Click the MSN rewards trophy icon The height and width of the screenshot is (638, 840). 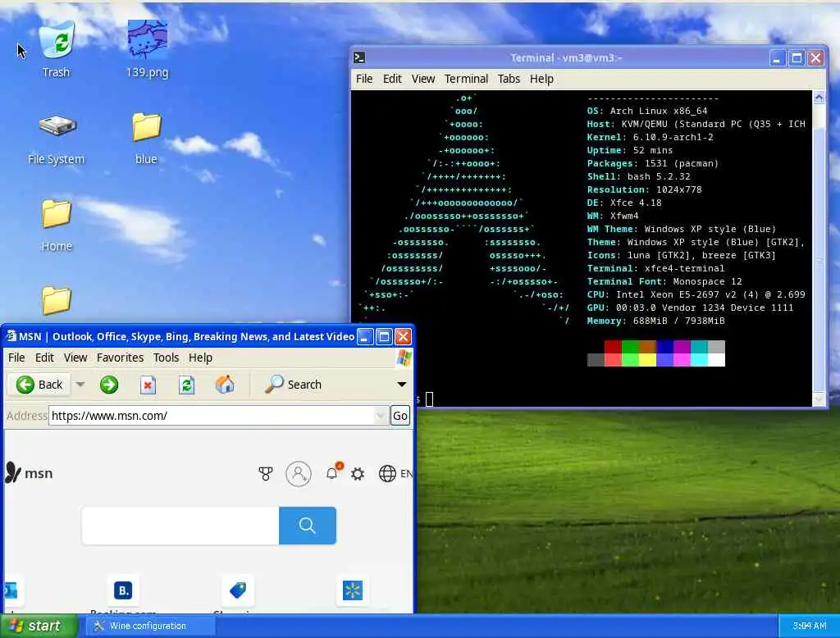(266, 473)
